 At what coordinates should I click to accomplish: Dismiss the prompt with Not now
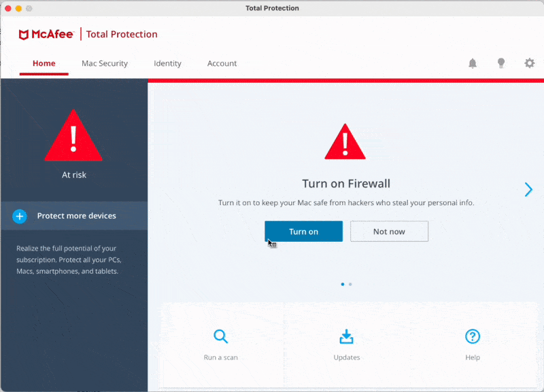tap(389, 232)
